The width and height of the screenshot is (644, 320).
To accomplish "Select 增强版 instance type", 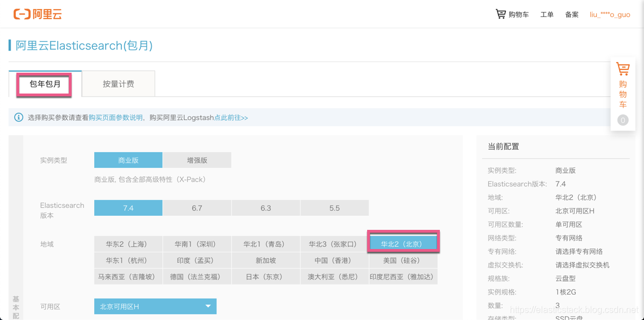I will tap(197, 161).
